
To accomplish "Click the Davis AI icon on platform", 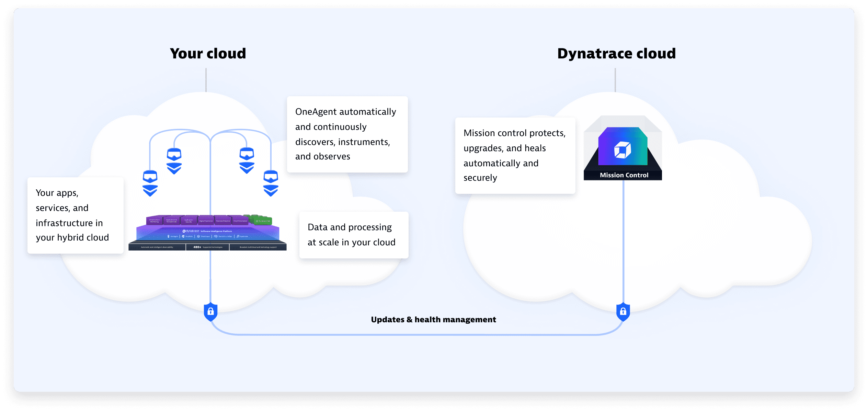I will click(216, 236).
